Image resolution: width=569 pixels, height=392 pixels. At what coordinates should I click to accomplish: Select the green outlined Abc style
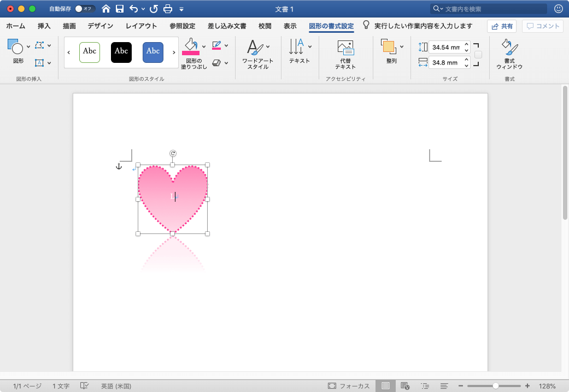pyautogui.click(x=90, y=52)
